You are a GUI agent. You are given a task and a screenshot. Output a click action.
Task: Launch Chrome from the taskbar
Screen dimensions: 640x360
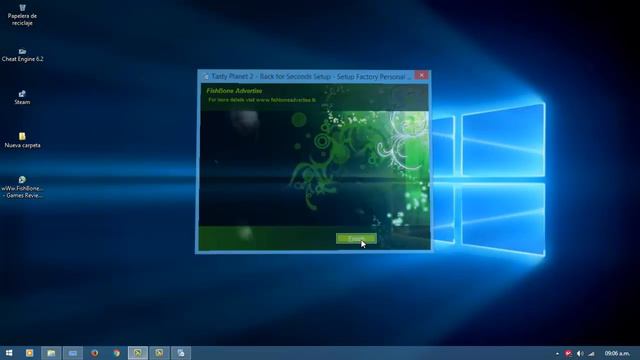pyautogui.click(x=117, y=353)
